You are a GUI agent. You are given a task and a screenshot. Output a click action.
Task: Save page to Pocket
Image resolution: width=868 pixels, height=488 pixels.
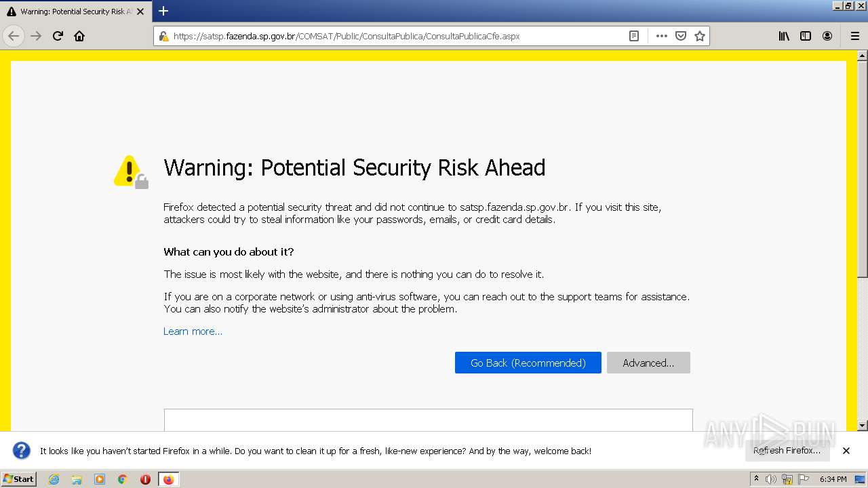[x=681, y=36]
